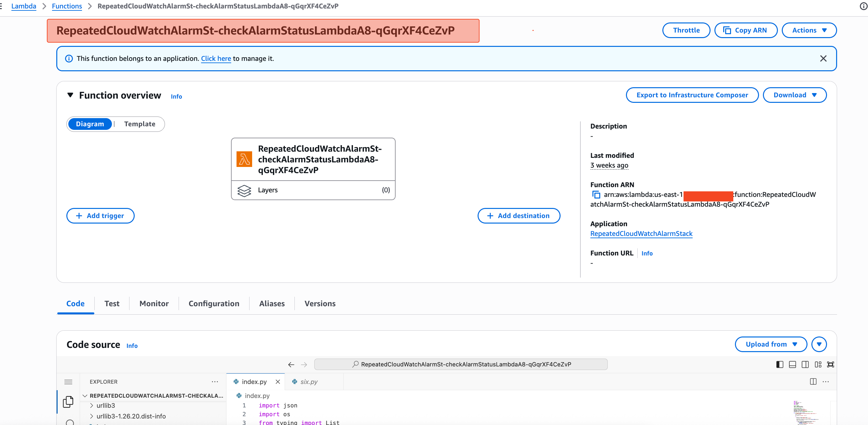The width and height of the screenshot is (868, 425).
Task: Enter maximized editor view via fullscreen icon
Action: (x=831, y=364)
